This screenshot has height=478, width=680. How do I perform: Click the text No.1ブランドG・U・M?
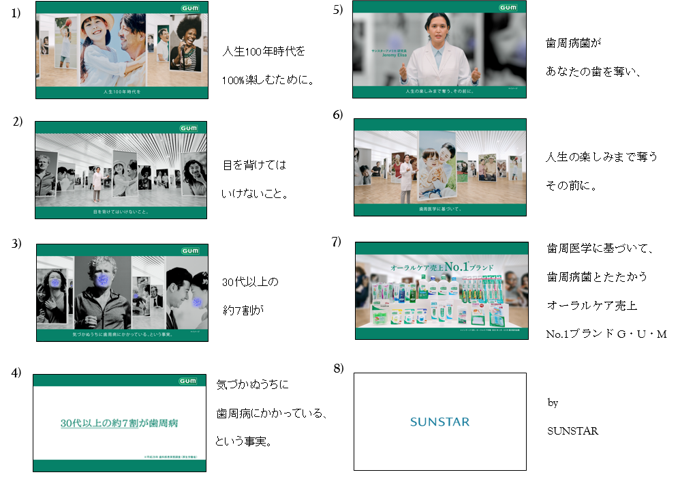606,334
